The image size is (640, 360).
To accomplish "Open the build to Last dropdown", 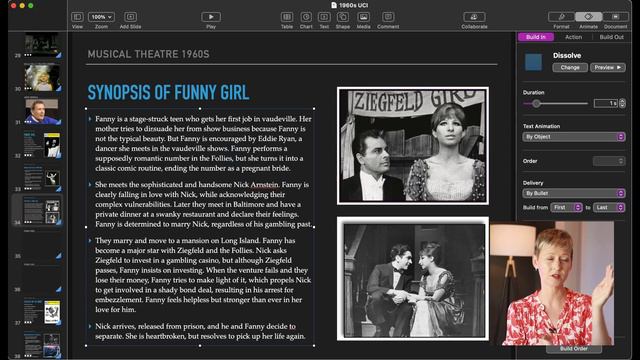I will 609,207.
